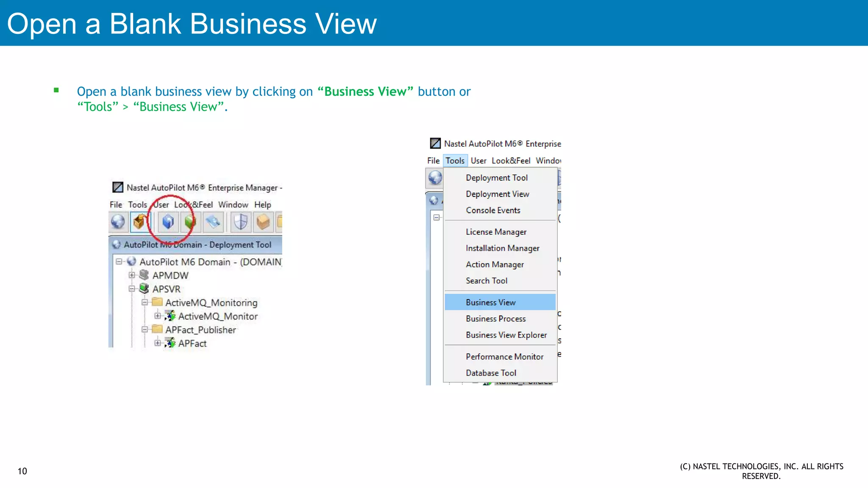The height and width of the screenshot is (488, 868).
Task: Expand the ActiveMQ_Monitor node
Action: click(158, 316)
